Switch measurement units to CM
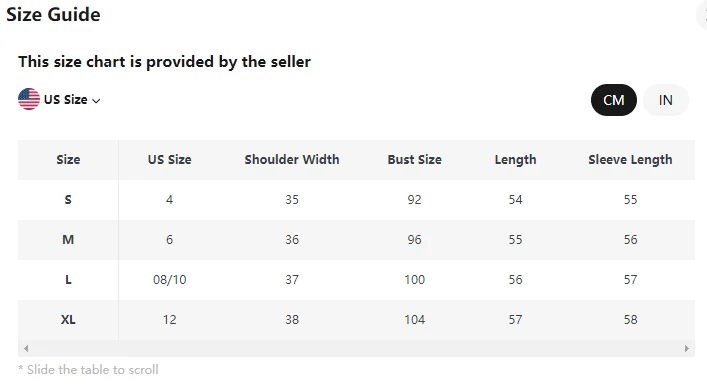Screen dimensions: 707x387 tap(614, 100)
